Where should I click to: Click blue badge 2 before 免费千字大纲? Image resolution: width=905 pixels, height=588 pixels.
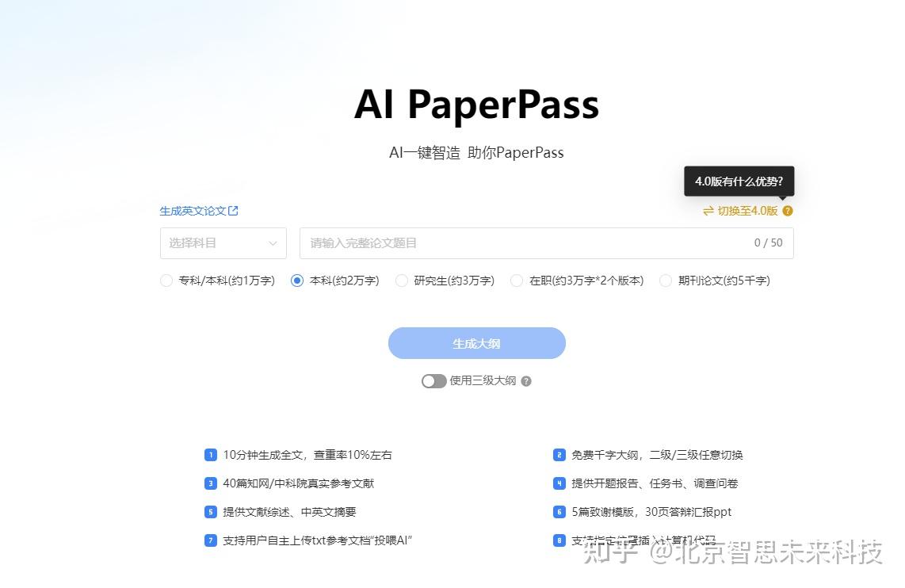[558, 454]
